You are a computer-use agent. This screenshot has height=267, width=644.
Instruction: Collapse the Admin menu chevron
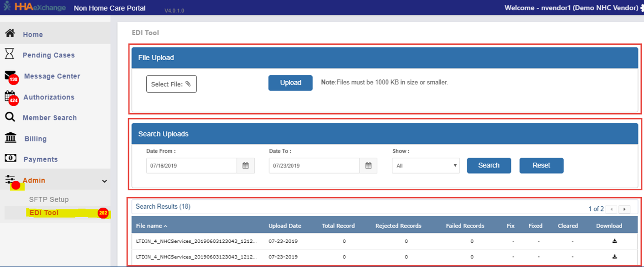point(104,181)
